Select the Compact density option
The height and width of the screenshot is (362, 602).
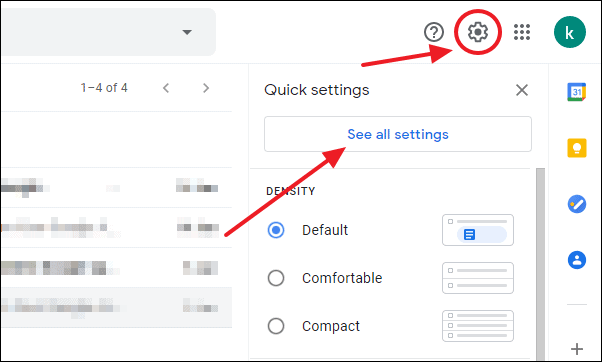coord(276,326)
